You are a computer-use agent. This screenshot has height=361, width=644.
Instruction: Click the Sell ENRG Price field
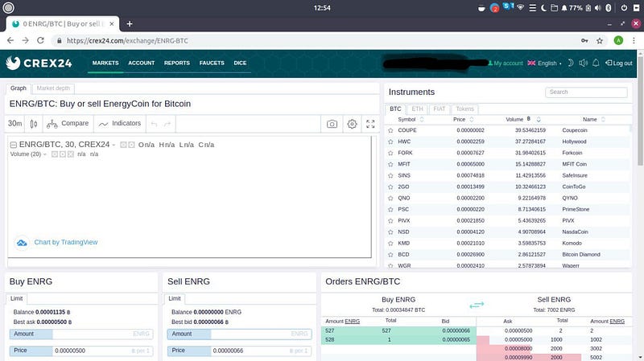(239, 351)
